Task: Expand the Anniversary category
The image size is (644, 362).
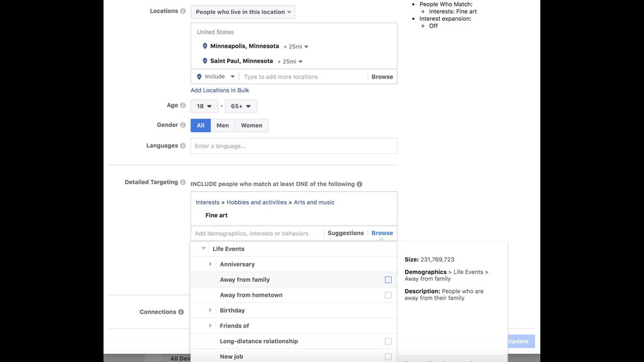Action: click(211, 265)
